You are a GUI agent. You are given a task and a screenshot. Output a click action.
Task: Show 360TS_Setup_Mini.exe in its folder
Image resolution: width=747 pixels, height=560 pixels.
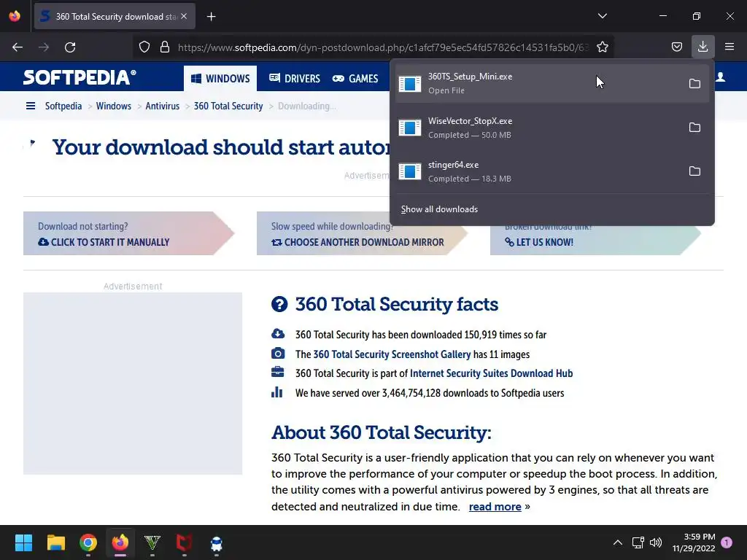(x=694, y=84)
